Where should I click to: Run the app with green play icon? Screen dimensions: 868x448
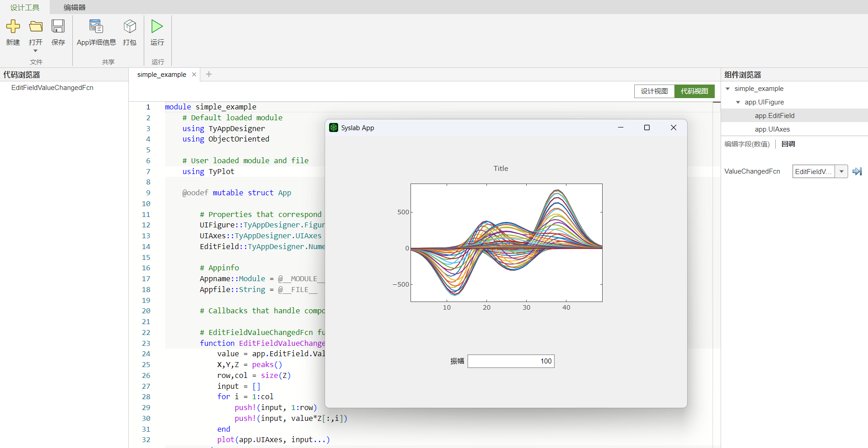point(157,27)
